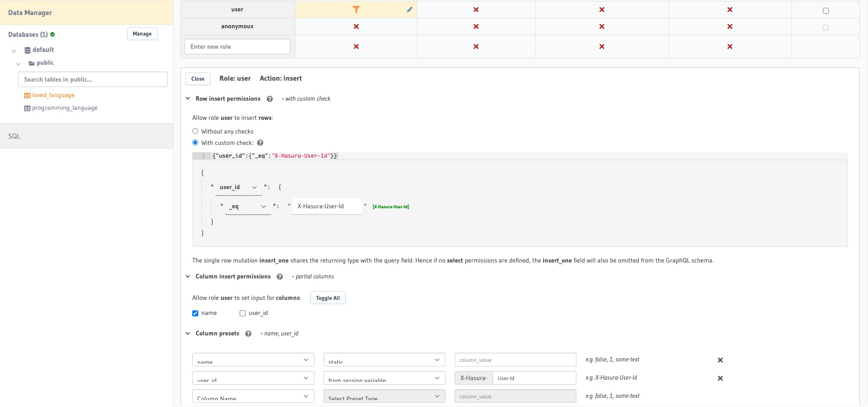
Task: Click new role row's red cross in second column
Action: [x=476, y=46]
